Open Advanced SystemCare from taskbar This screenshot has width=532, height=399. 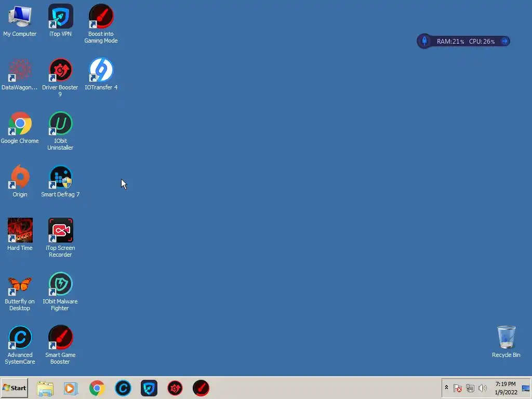[x=123, y=388]
